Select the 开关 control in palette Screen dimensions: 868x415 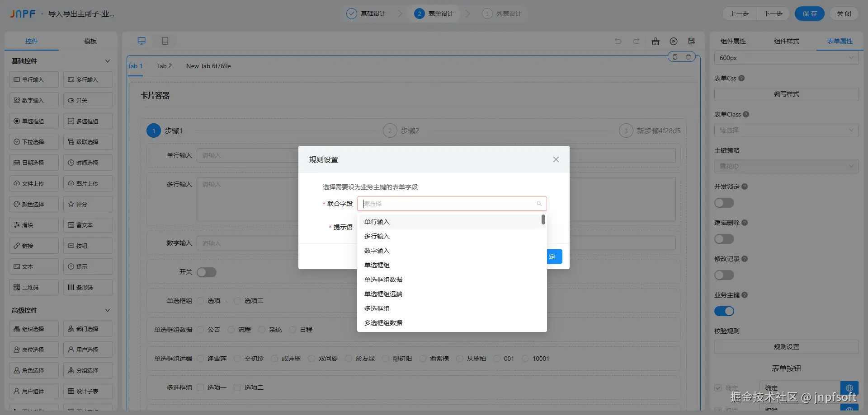88,100
